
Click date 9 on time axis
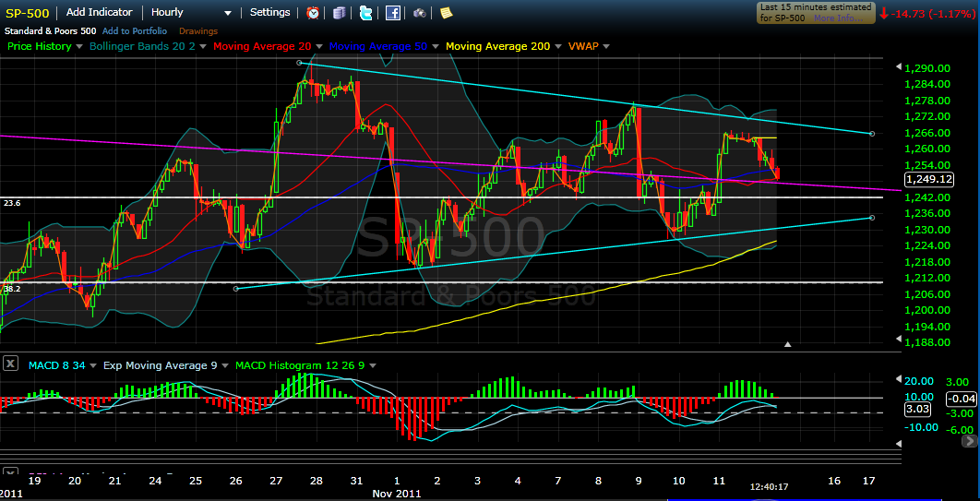point(639,481)
